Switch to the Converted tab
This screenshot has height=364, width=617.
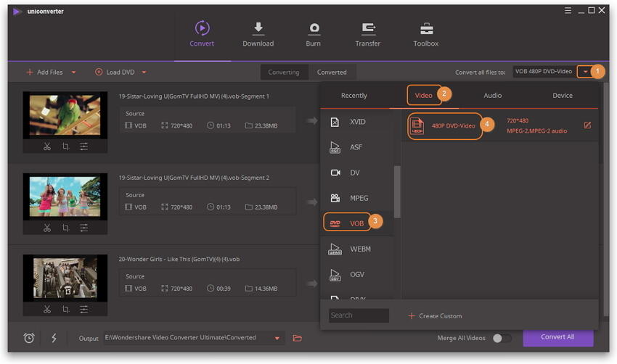click(x=332, y=73)
